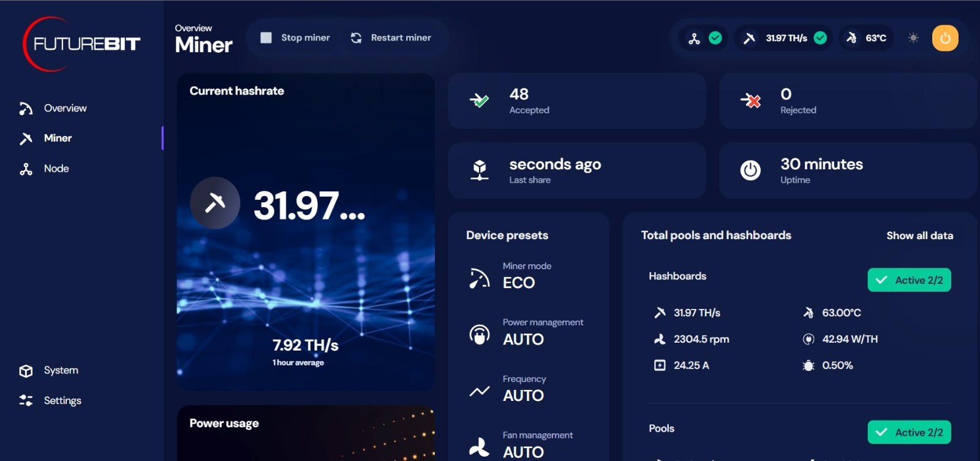Screen dimensions: 980x461
Task: Click the Accepted shares card
Action: pyautogui.click(x=576, y=101)
